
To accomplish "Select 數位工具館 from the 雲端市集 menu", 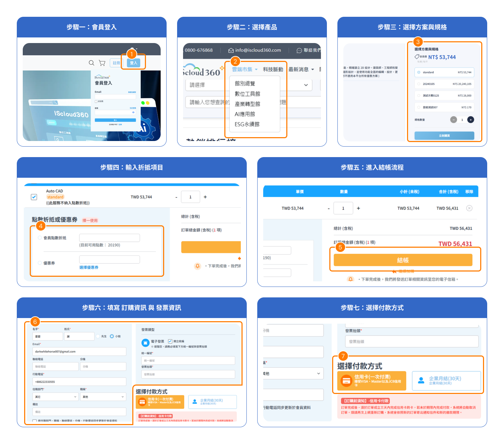I will (x=247, y=94).
